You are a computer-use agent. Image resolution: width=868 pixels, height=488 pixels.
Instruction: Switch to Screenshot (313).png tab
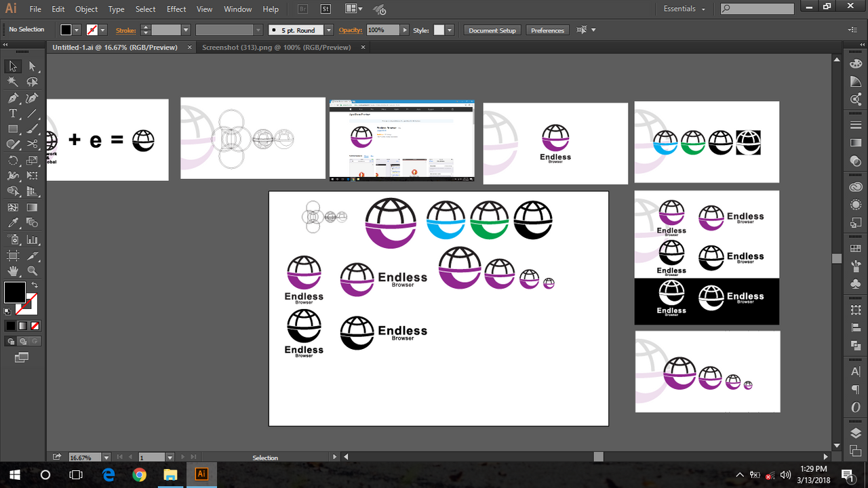[x=277, y=47]
